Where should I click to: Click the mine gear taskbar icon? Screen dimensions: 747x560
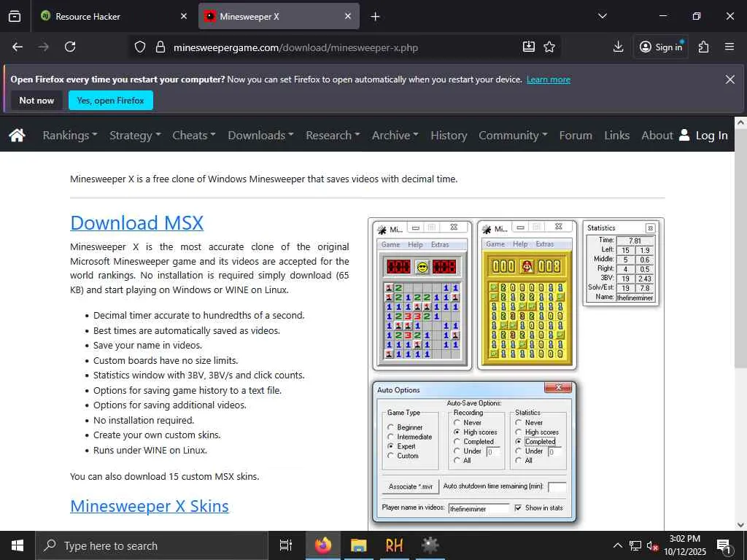[430, 545]
